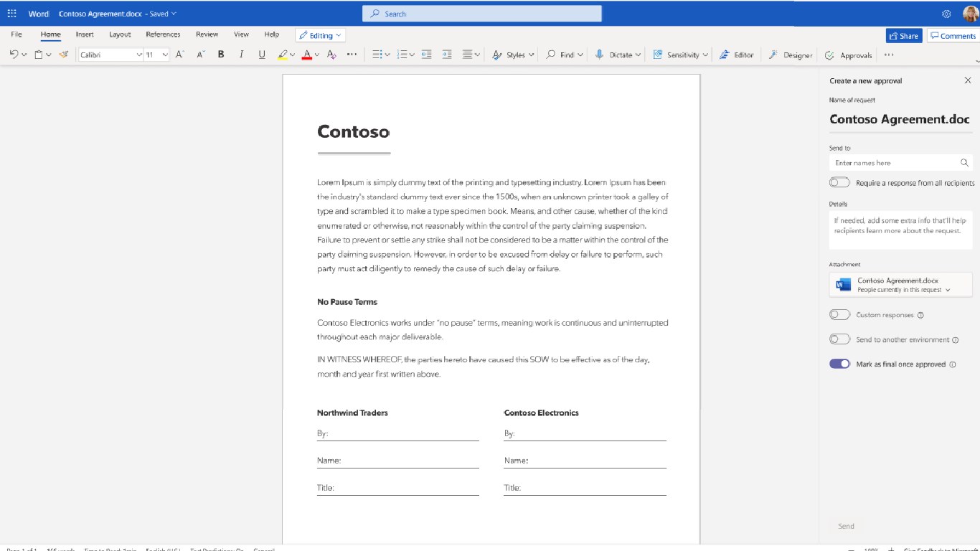
Task: Apply bulleted list icon
Action: (377, 55)
